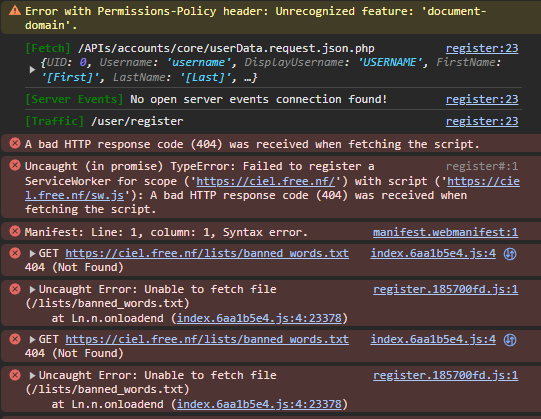The width and height of the screenshot is (541, 419).
Task: Expand last Uncaught Error Unable to fetch entry
Action: (x=32, y=376)
